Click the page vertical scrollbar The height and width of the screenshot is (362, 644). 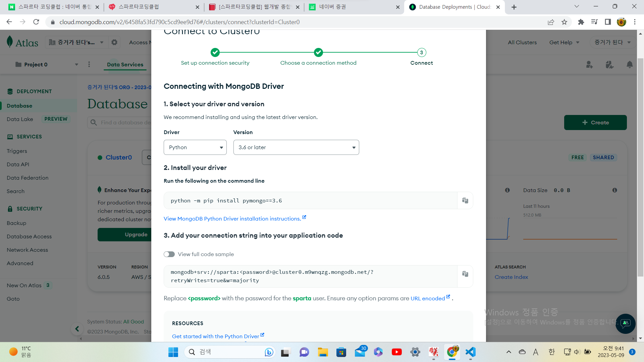click(x=640, y=168)
